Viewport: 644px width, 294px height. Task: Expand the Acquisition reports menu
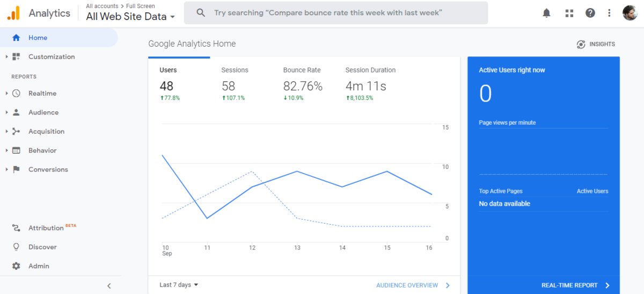46,132
